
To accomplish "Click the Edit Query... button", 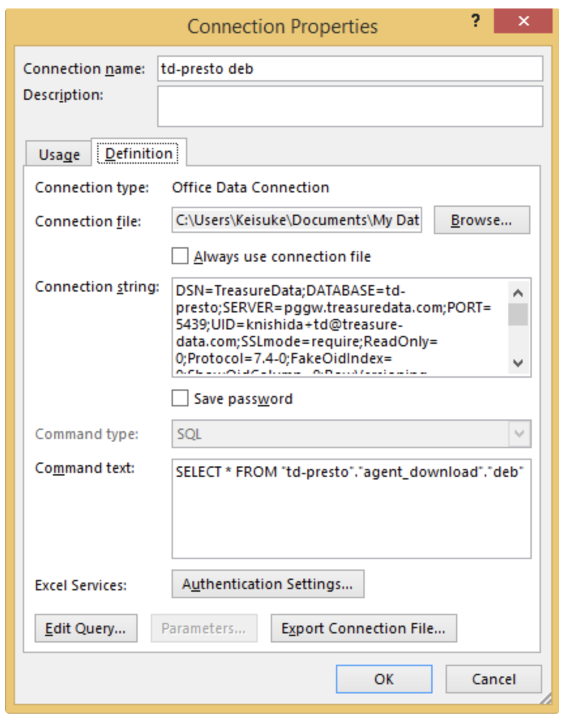I will point(85,629).
